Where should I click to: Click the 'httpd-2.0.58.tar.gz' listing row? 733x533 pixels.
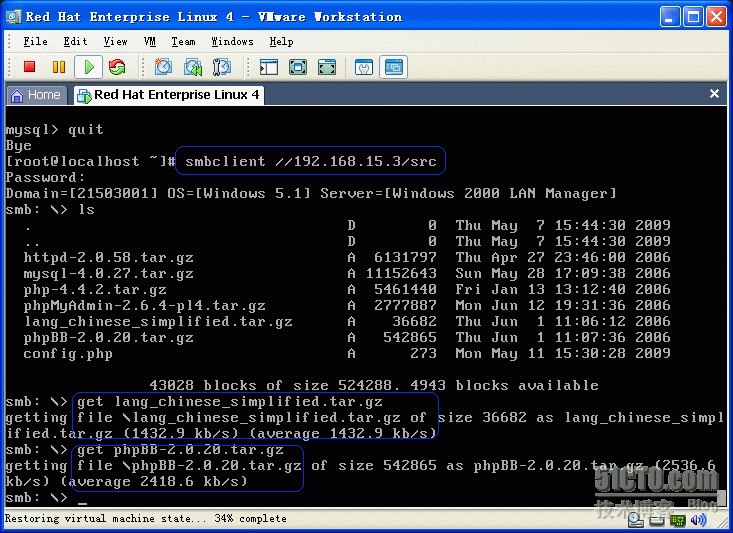coord(347,258)
